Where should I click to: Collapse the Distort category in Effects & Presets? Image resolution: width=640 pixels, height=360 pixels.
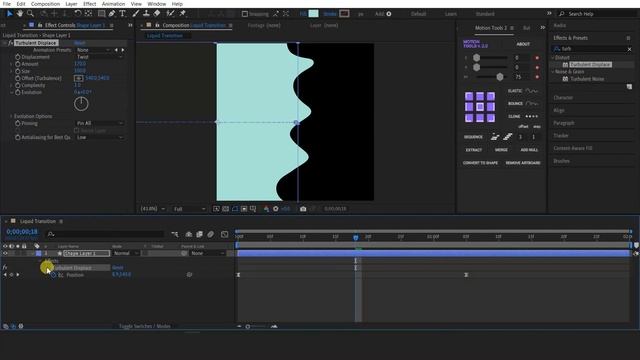tap(553, 58)
